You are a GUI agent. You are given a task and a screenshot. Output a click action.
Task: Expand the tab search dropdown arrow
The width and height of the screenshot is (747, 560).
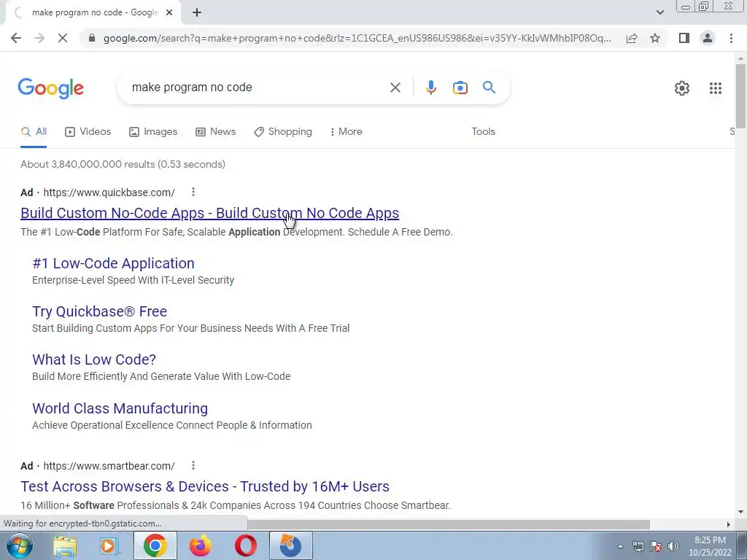click(x=659, y=12)
